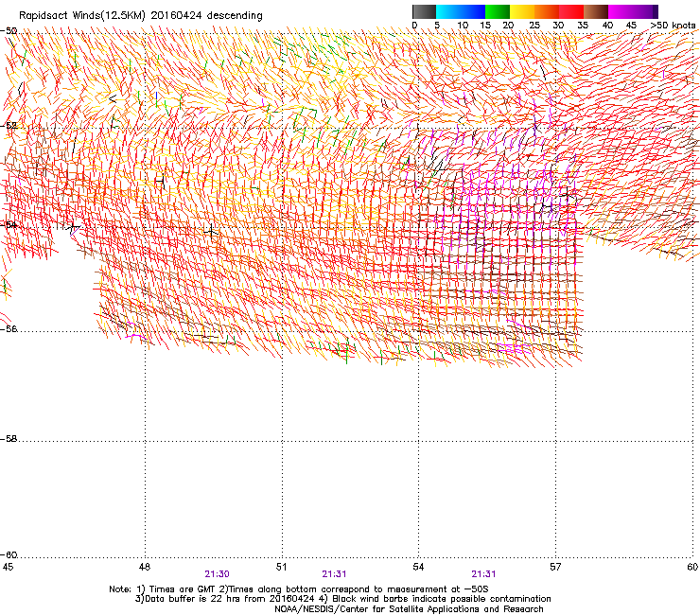Click the '21:31' time label between longitudes 54 and 57
This screenshot has height=615, width=700.
(x=483, y=574)
